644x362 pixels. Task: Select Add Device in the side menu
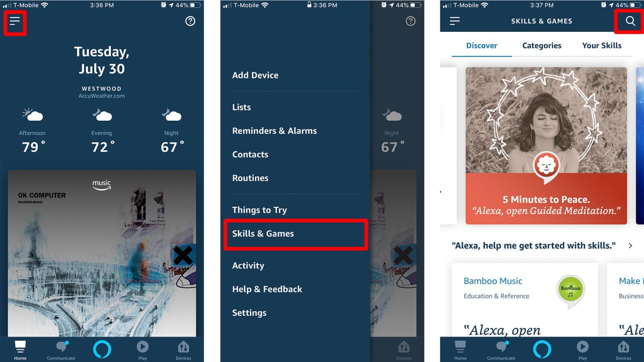255,75
